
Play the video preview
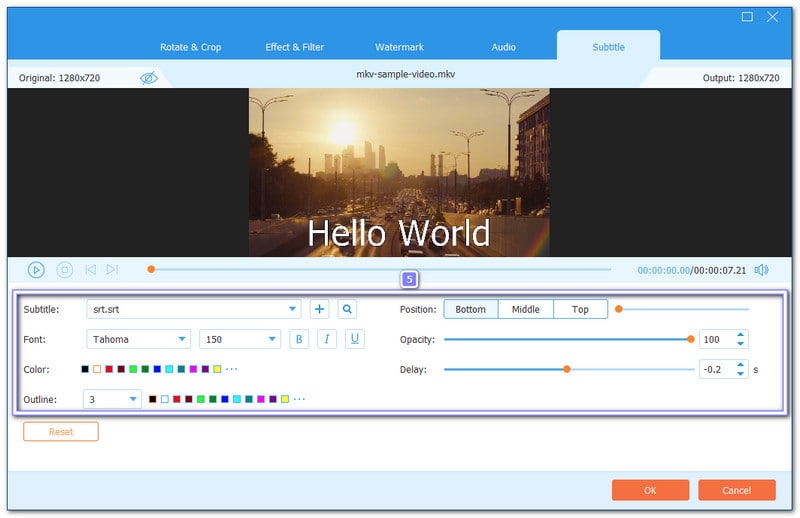click(36, 269)
